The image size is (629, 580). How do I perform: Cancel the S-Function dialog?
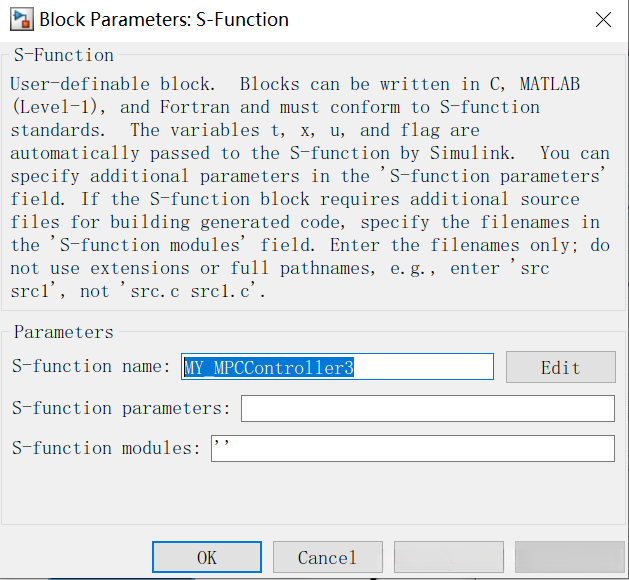pyautogui.click(x=326, y=557)
